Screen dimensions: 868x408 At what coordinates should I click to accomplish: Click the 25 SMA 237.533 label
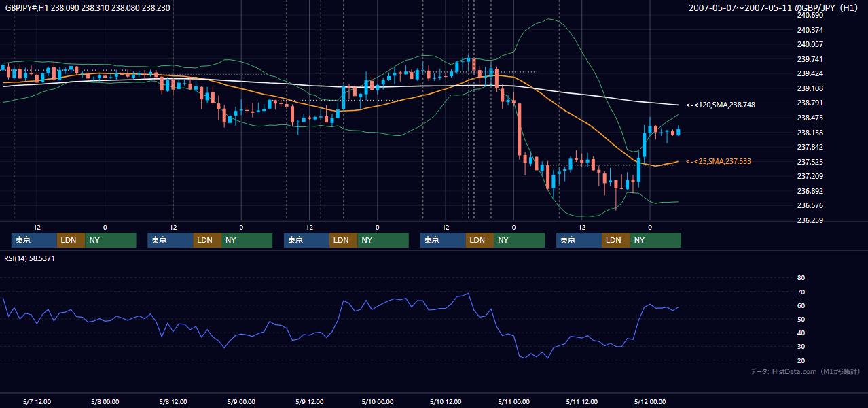pos(719,161)
